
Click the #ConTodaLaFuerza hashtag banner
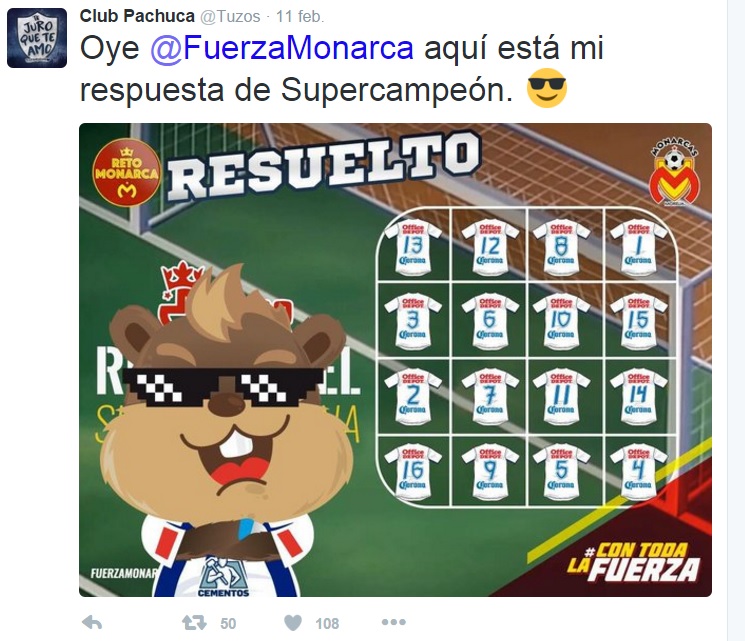click(x=634, y=563)
